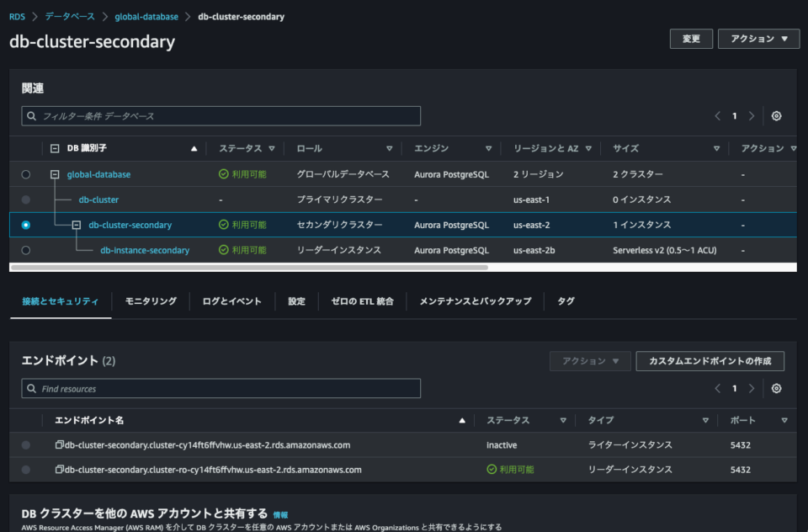808x532 pixels.
Task: Open the top-right アクション dropdown menu
Action: point(757,39)
